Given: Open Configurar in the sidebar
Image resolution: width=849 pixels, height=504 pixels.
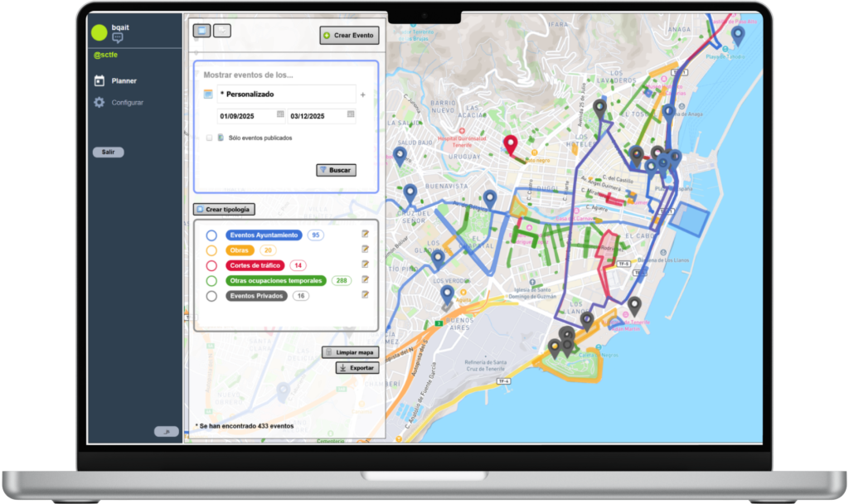Looking at the screenshot, I should pos(127,102).
